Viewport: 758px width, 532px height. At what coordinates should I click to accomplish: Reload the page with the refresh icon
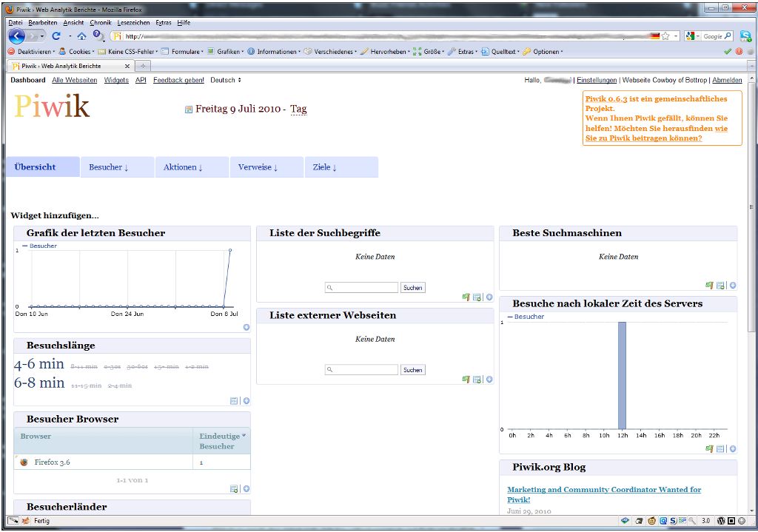click(x=56, y=36)
